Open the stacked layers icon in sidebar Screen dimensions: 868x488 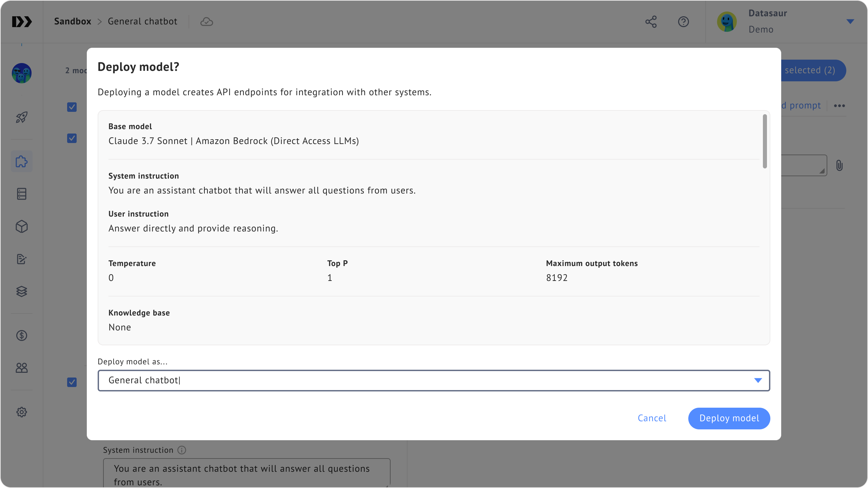(x=22, y=291)
